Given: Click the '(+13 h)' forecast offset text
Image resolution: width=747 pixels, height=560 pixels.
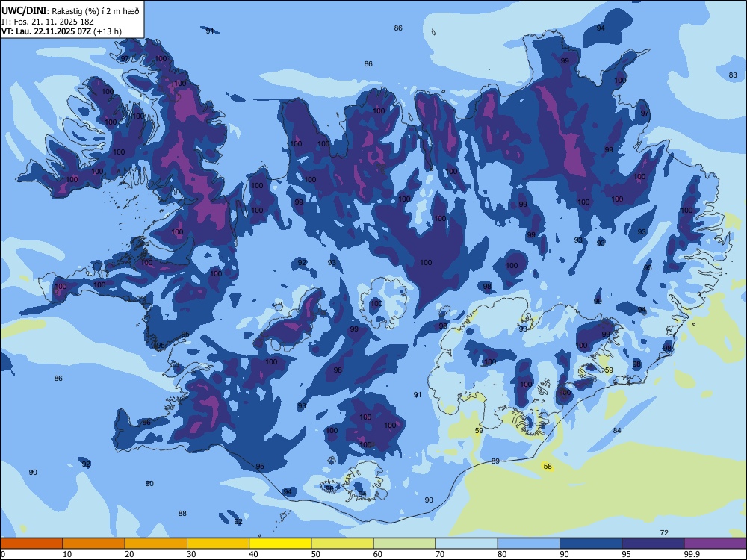Looking at the screenshot, I should pyautogui.click(x=108, y=31).
